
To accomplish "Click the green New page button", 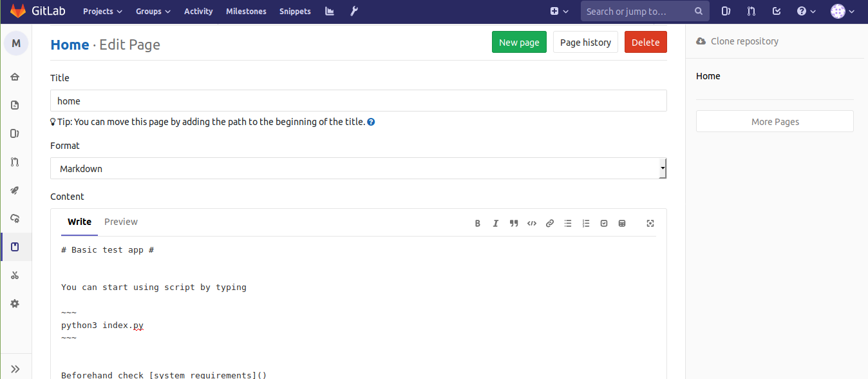I will pos(519,42).
